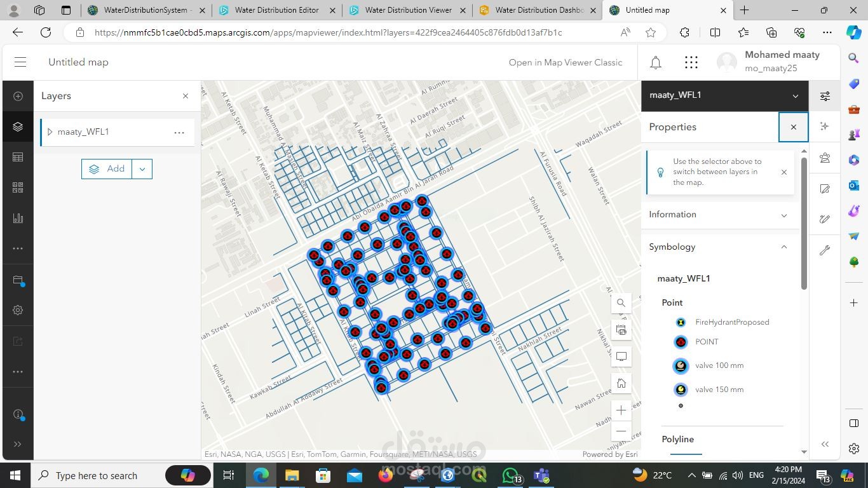Open the Save and open folder icon

pyautogui.click(x=18, y=280)
